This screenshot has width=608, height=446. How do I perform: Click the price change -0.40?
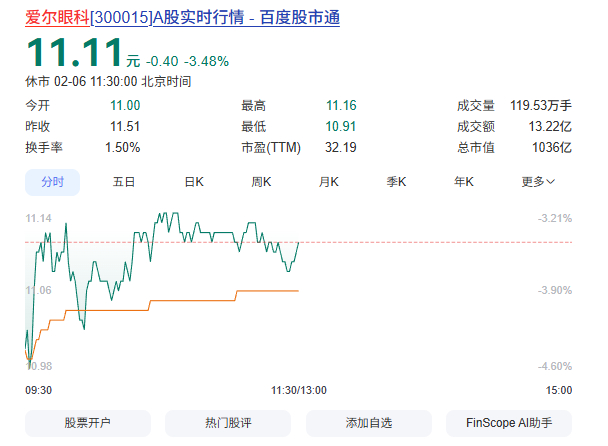pyautogui.click(x=162, y=61)
